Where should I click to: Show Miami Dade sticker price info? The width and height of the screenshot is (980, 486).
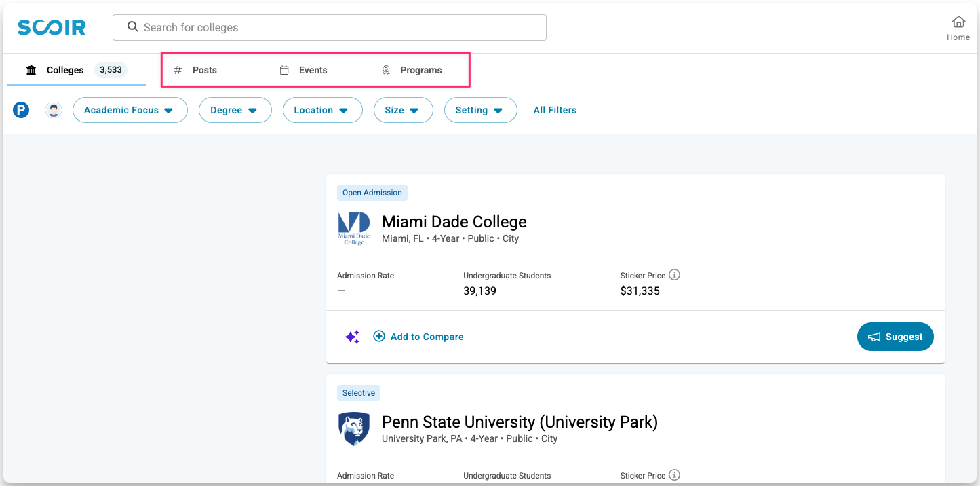[x=674, y=275]
